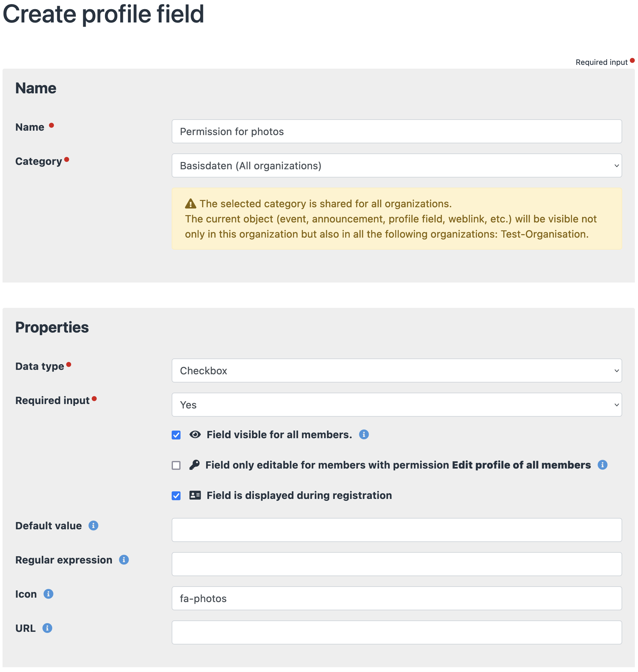Click the Regular expression info icon

point(124,560)
